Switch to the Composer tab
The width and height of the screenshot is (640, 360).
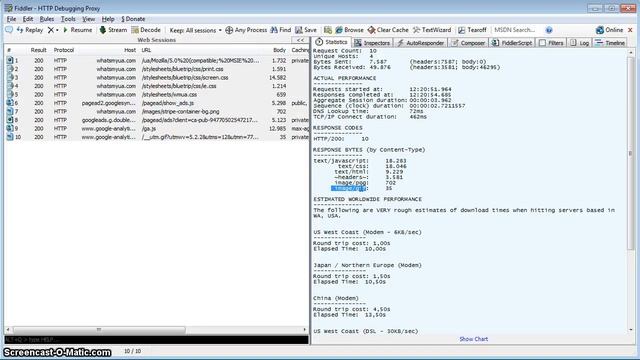pyautogui.click(x=468, y=42)
